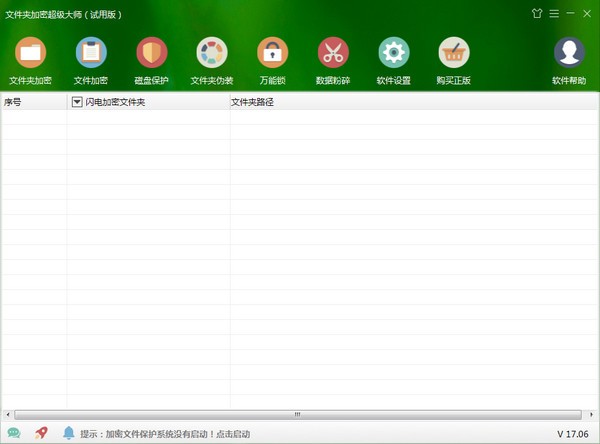Select the 数据粉碎 data shredder scissors
The height and width of the screenshot is (444, 600).
click(x=333, y=53)
